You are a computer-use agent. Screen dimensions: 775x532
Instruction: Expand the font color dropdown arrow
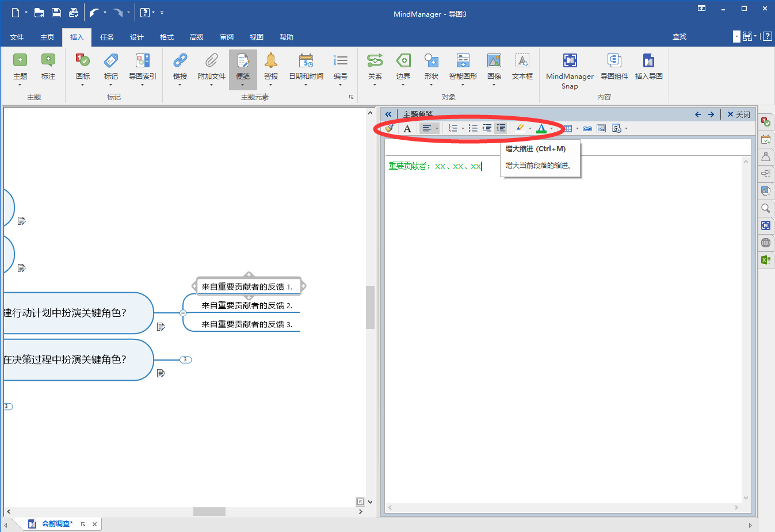tap(551, 129)
